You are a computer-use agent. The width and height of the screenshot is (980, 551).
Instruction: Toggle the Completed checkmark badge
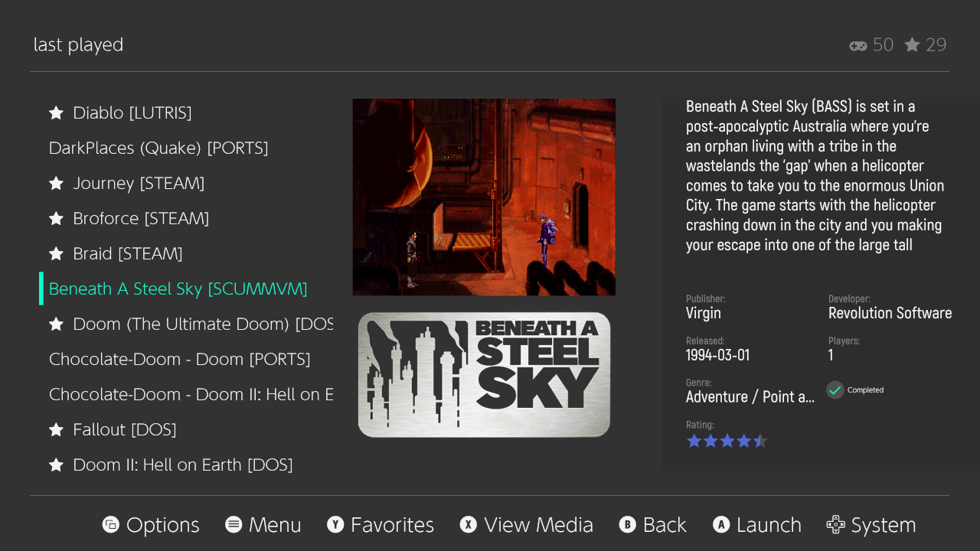pyautogui.click(x=835, y=390)
